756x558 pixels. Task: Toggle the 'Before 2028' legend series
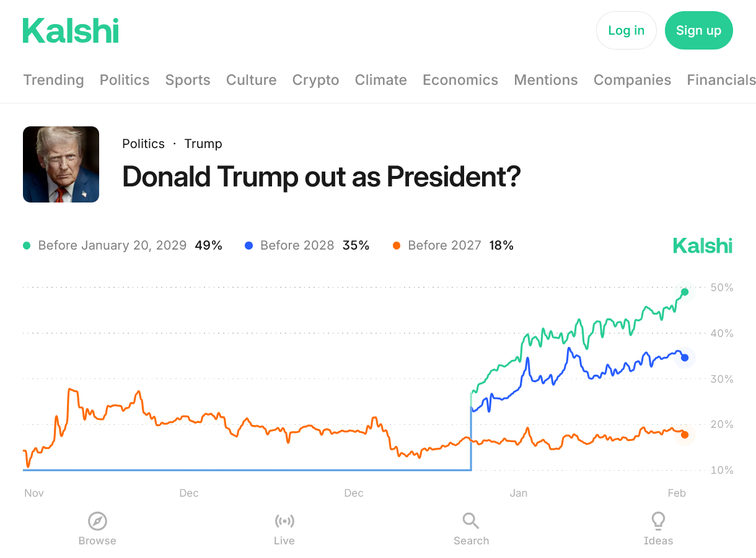coord(297,245)
